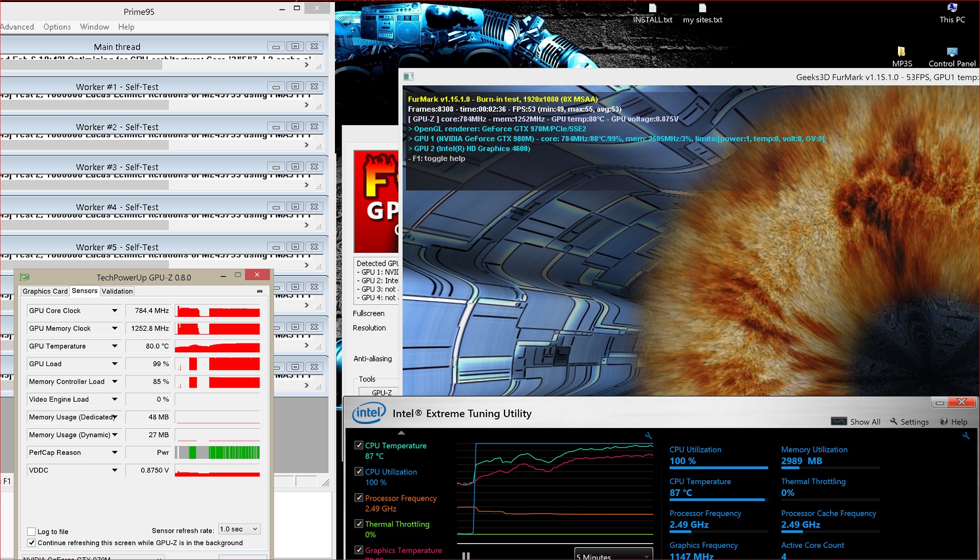The height and width of the screenshot is (560, 980).
Task: Open Settings in Intel XTU
Action: tap(910, 422)
